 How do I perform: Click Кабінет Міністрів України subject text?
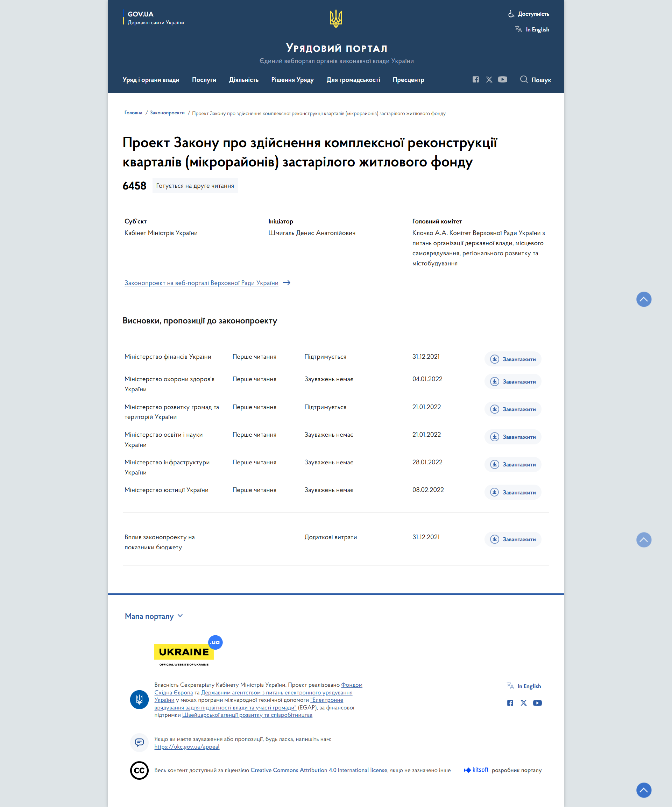tap(161, 233)
